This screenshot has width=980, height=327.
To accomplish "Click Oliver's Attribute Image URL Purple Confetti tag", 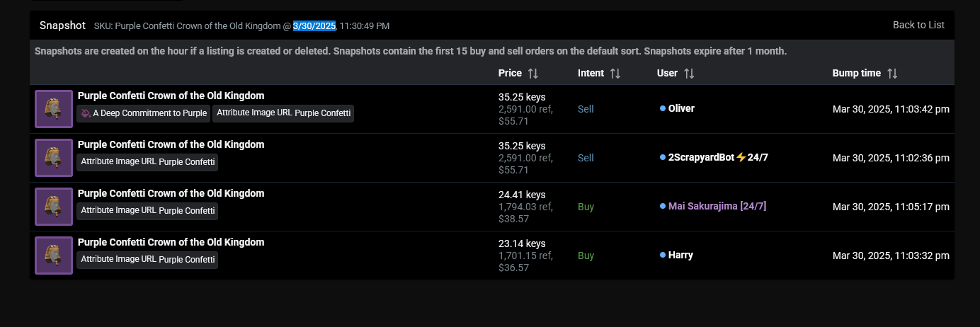I will coord(283,113).
